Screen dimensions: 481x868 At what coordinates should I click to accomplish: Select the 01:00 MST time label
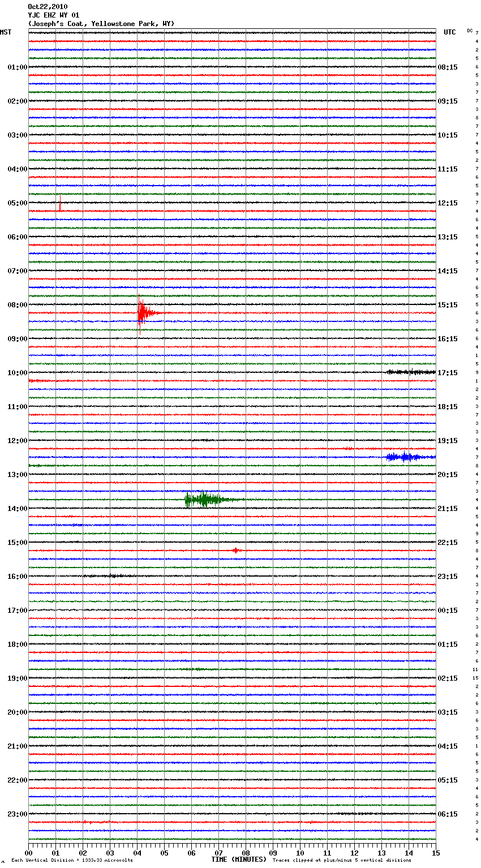(x=17, y=67)
